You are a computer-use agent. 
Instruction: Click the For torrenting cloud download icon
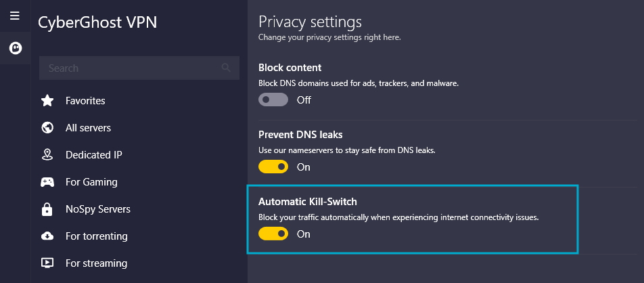[x=47, y=236]
